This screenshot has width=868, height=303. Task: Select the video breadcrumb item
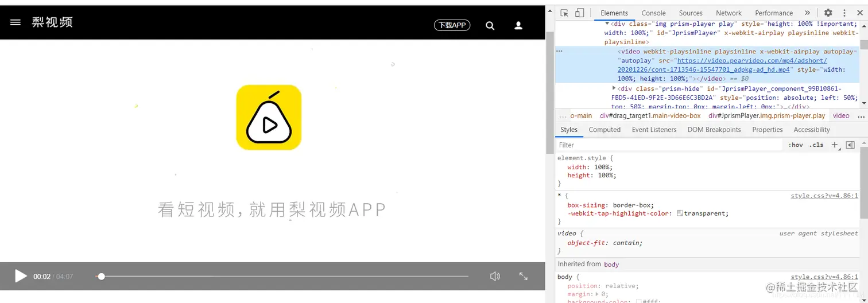point(841,115)
